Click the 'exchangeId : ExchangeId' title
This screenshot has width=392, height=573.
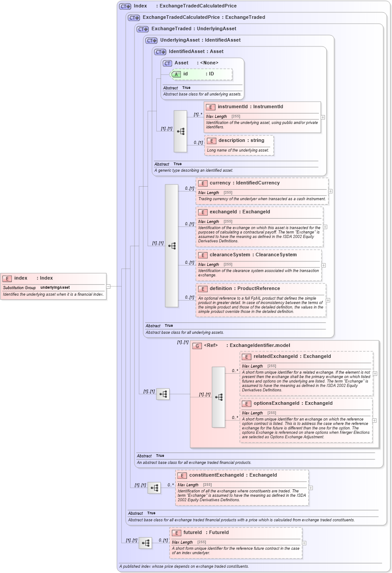click(240, 212)
